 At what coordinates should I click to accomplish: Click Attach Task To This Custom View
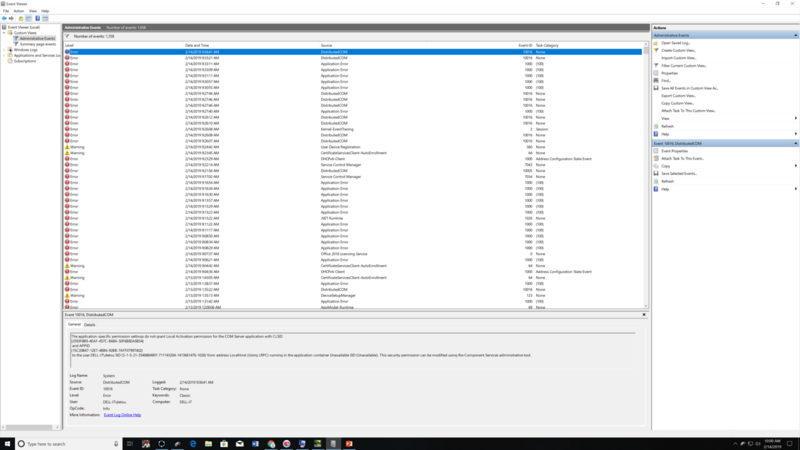[x=688, y=111]
